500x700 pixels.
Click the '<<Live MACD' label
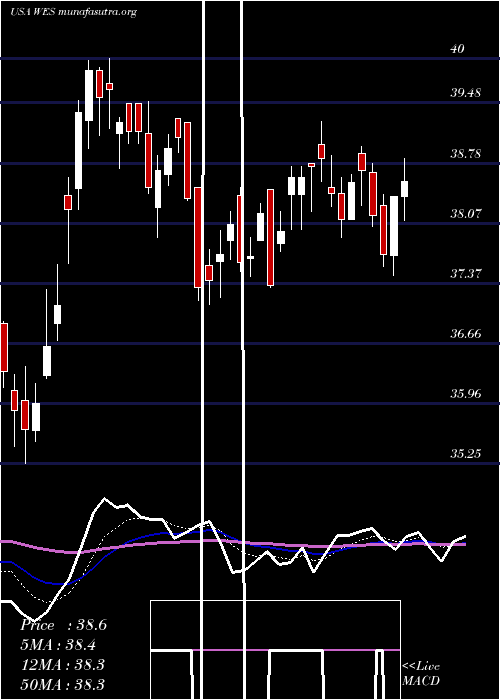point(421,673)
